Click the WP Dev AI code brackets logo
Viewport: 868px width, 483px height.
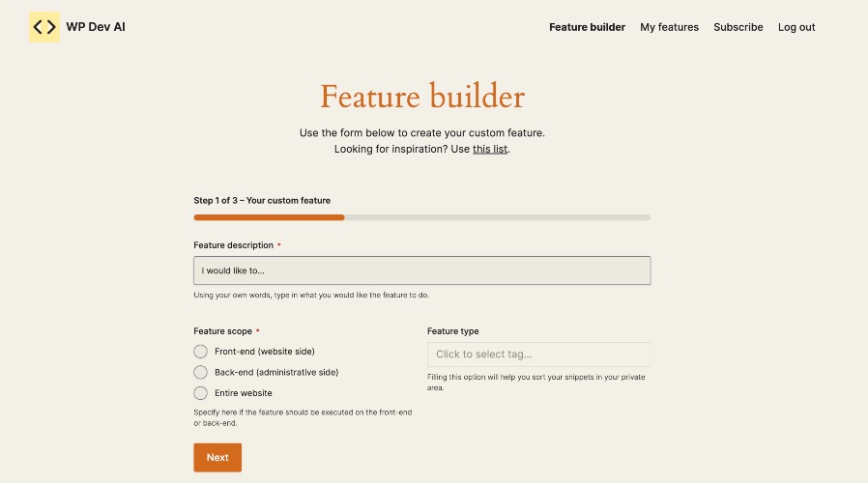pyautogui.click(x=44, y=26)
